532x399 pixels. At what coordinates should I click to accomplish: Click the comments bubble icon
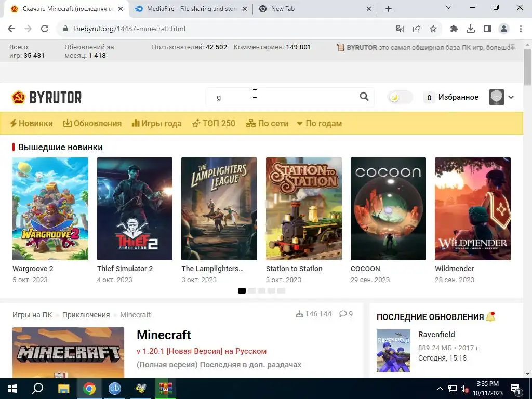pyautogui.click(x=343, y=314)
